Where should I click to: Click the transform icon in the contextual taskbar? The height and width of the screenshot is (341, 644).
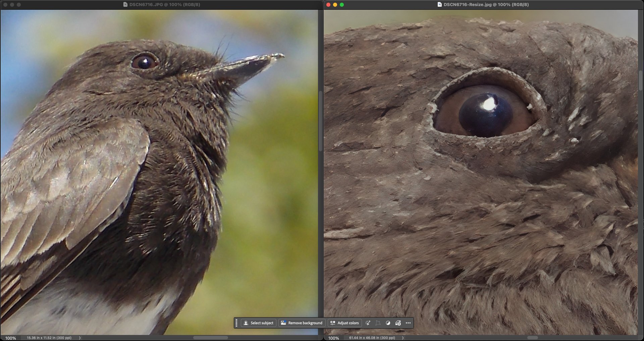378,323
